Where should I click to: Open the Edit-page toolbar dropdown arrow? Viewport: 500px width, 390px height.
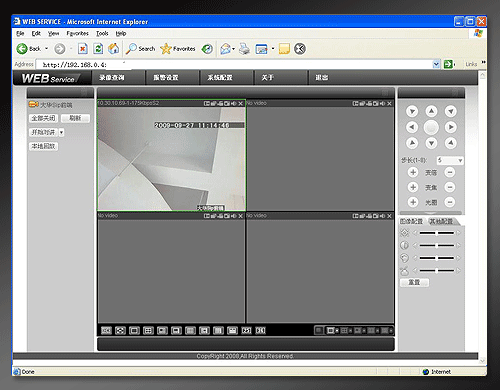(x=273, y=49)
